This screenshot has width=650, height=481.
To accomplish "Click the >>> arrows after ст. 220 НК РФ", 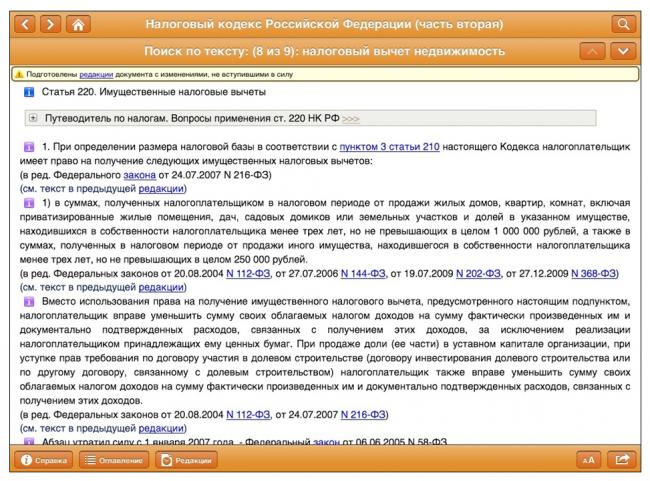I will pyautogui.click(x=351, y=119).
